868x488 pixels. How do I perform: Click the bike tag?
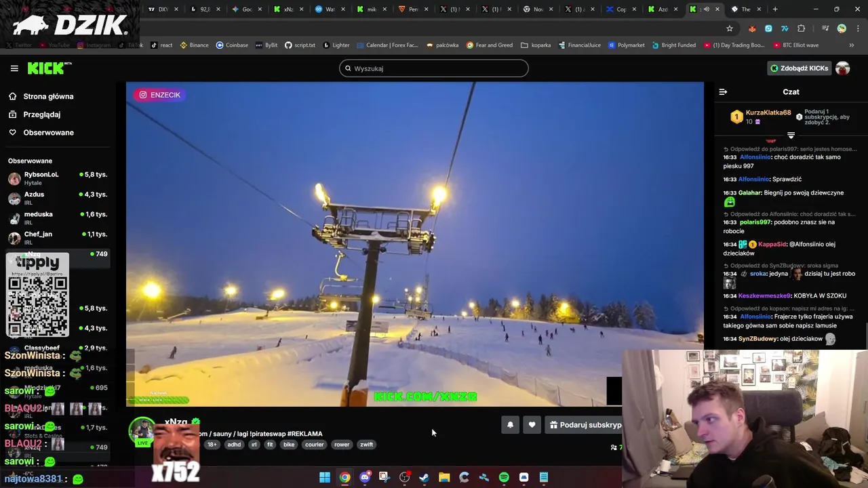[x=289, y=445]
